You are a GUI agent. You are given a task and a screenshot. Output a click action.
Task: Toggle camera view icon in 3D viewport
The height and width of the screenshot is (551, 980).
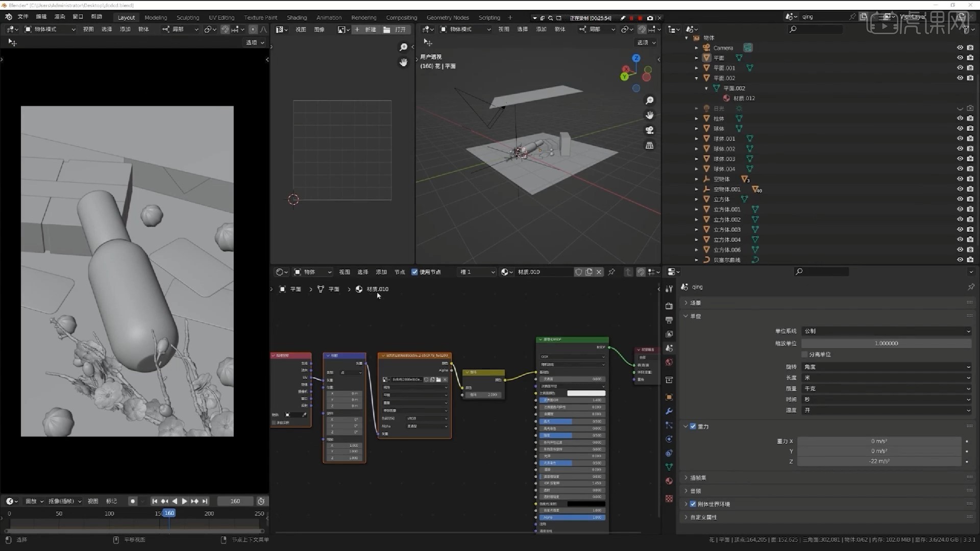point(649,130)
